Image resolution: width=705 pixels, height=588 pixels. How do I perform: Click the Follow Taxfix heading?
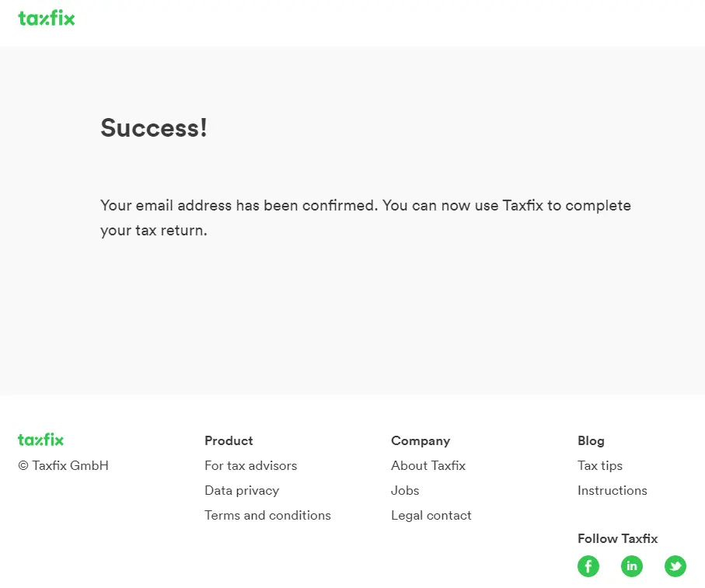click(617, 538)
